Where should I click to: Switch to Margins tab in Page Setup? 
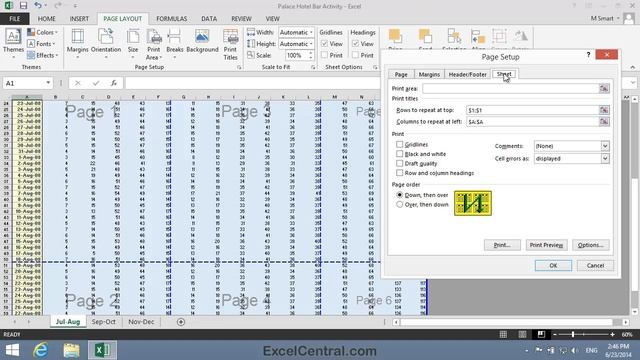pyautogui.click(x=429, y=74)
